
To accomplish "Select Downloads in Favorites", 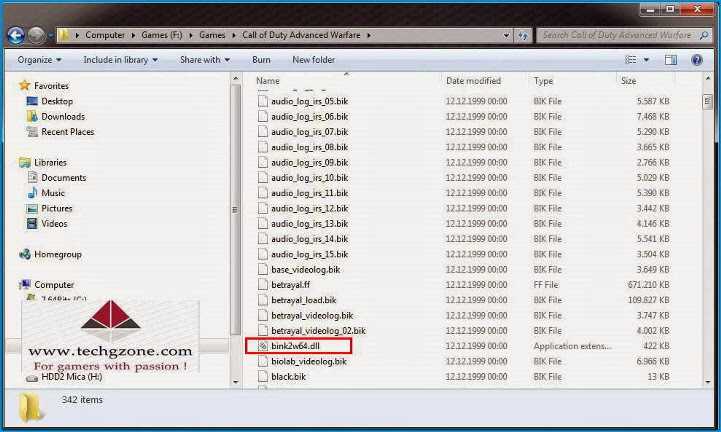I will (x=63, y=116).
